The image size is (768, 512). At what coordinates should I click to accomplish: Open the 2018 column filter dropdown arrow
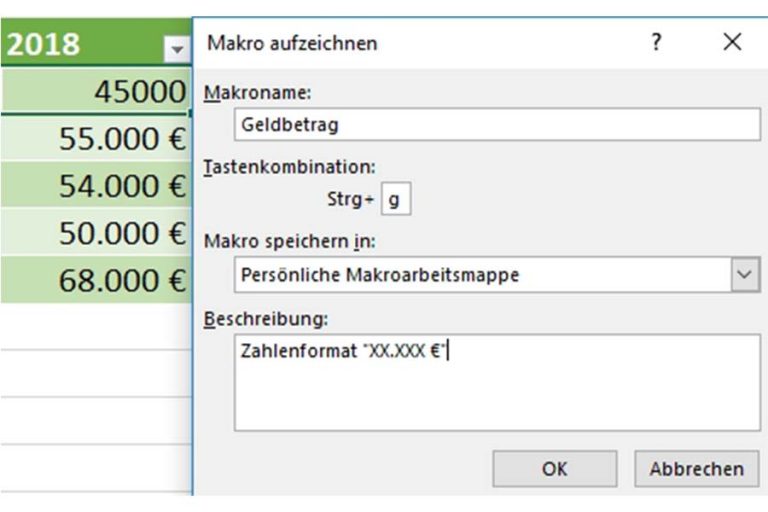point(177,46)
